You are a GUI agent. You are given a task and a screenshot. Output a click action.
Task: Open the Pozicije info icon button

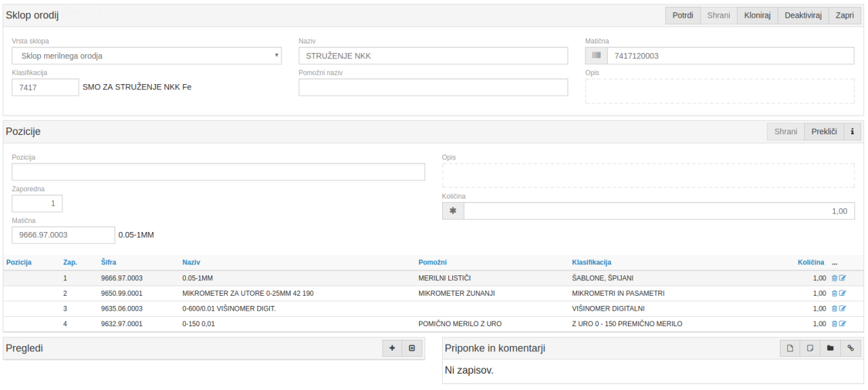pos(852,132)
